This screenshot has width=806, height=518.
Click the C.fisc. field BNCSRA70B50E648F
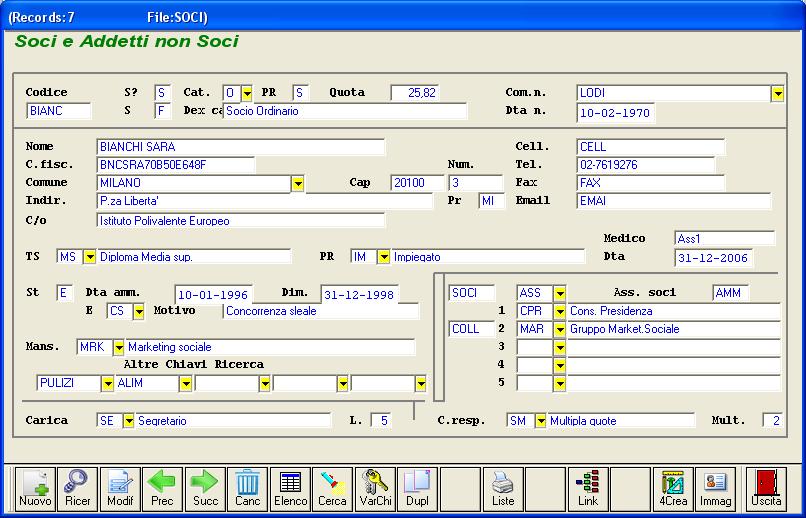pyautogui.click(x=175, y=165)
